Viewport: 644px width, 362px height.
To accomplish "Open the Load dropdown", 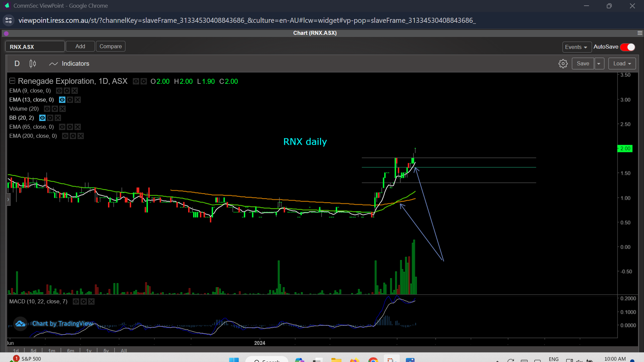I will [x=622, y=64].
